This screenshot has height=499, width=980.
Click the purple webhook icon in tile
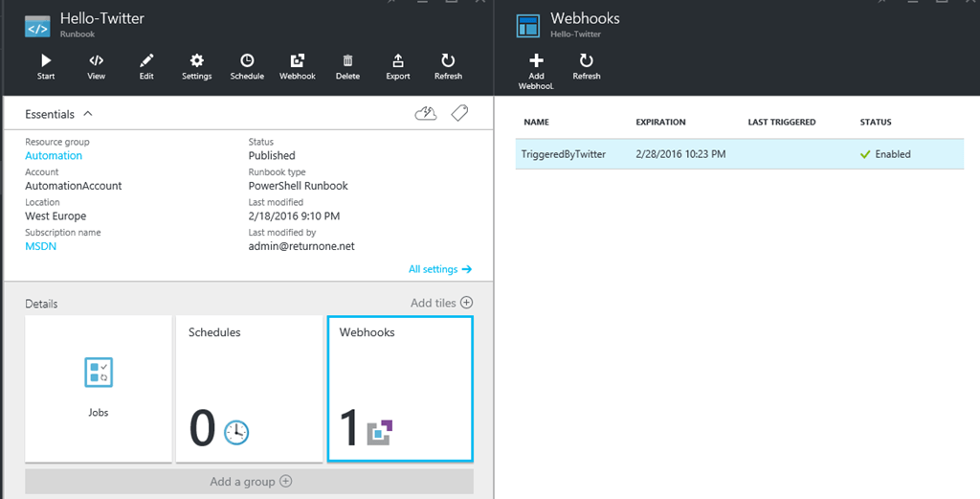380,432
